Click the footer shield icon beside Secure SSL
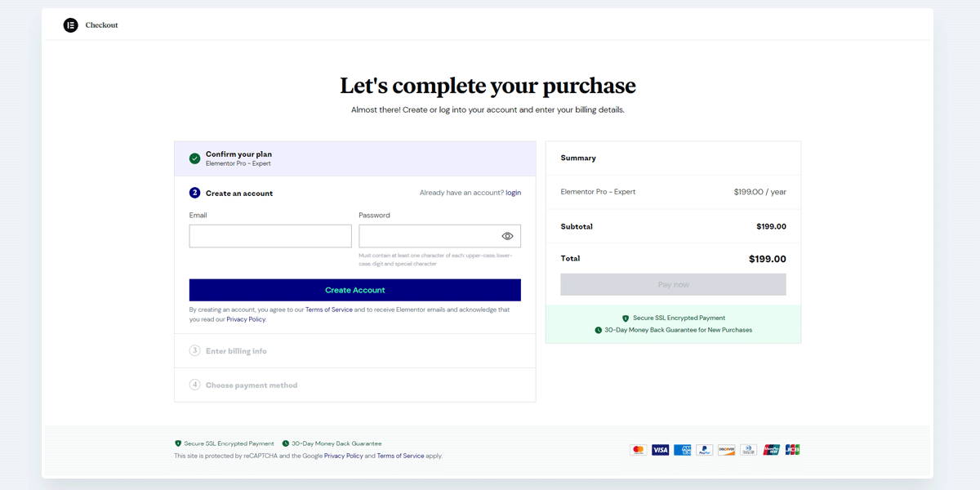Screen dimensions: 980x490 [178, 443]
